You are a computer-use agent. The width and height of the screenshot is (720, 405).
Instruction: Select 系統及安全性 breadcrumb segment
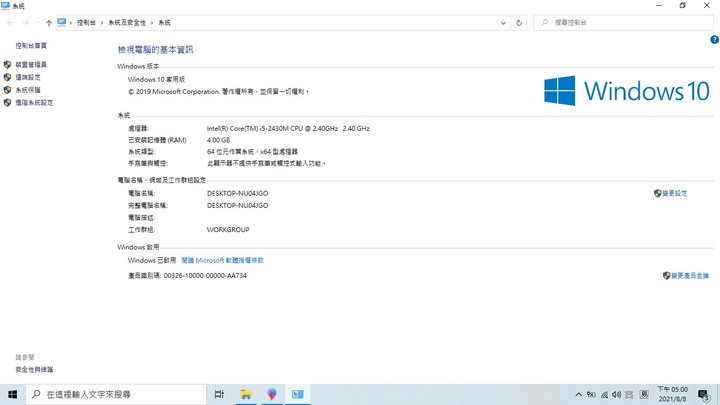127,22
